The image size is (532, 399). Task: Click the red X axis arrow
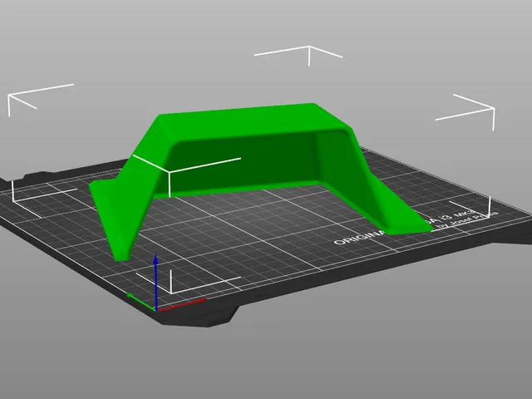tap(181, 305)
